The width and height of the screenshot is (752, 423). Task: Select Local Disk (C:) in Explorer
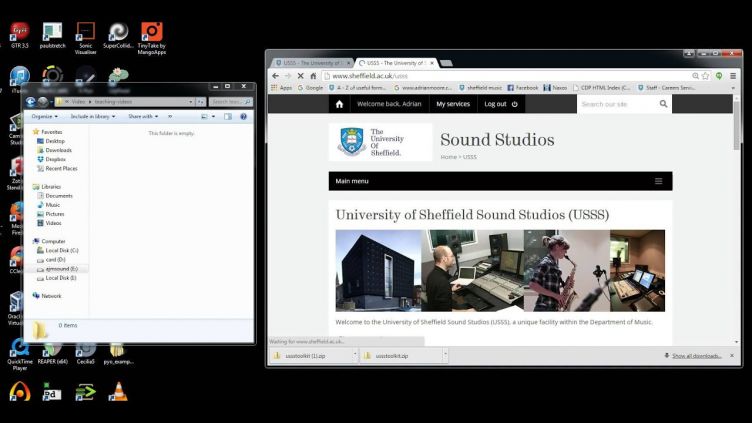coord(58,250)
